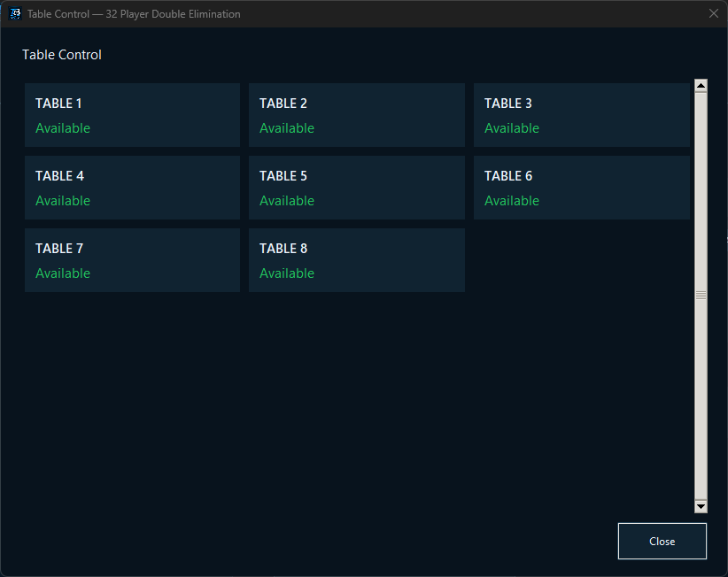
Task: Pick the TABLE 6 card
Action: [581, 188]
